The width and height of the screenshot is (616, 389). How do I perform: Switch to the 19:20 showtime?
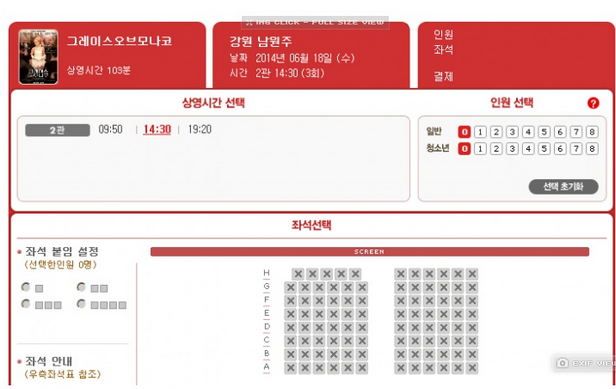[200, 129]
